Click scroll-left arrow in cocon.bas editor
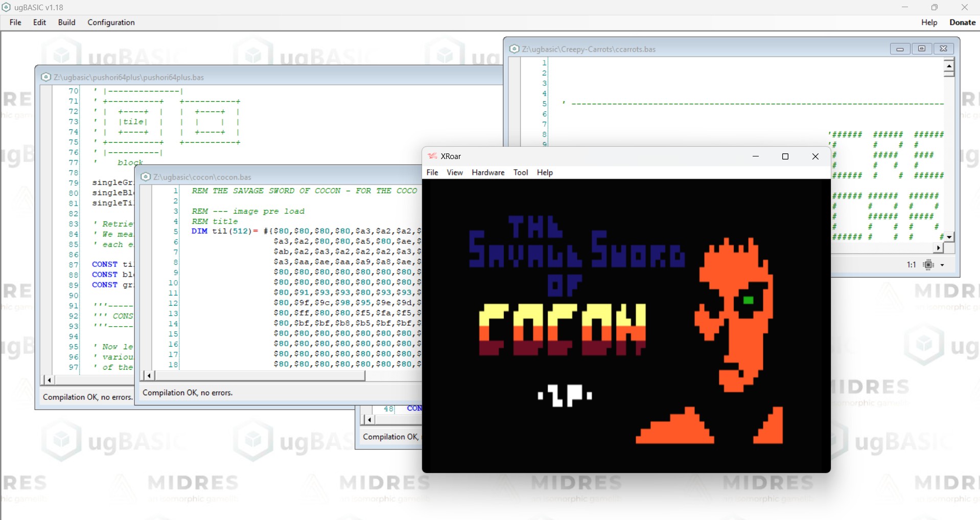 (149, 376)
